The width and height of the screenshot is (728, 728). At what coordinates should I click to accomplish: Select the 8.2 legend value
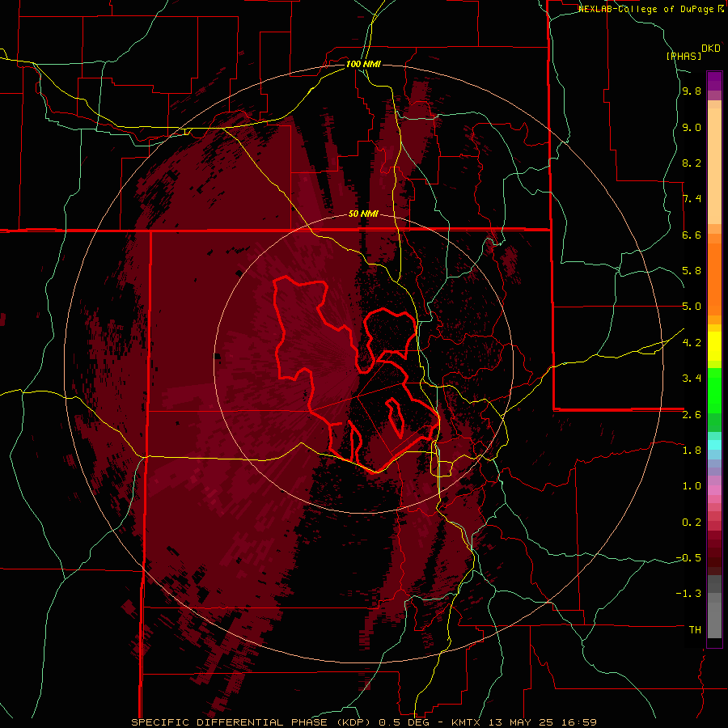(x=692, y=163)
